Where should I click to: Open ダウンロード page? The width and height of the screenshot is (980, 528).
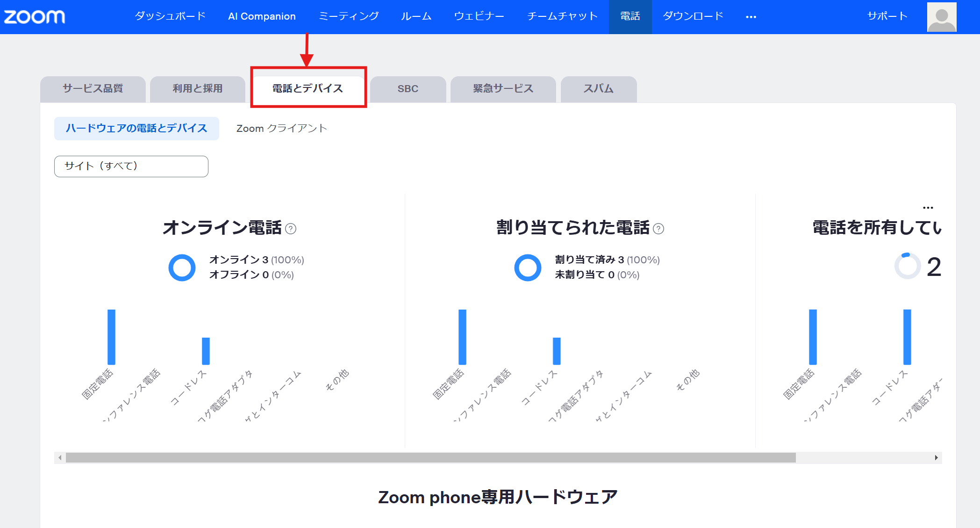[693, 16]
